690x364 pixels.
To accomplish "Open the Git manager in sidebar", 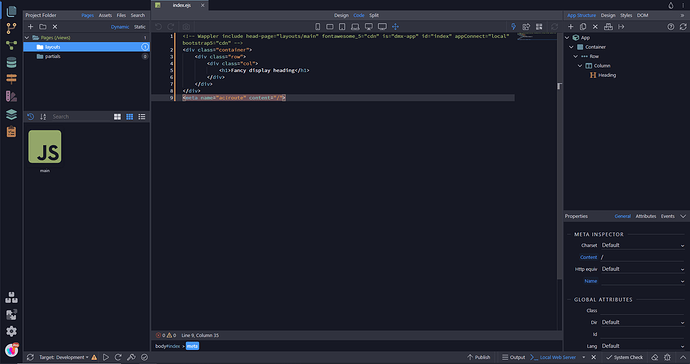I will point(11,29).
